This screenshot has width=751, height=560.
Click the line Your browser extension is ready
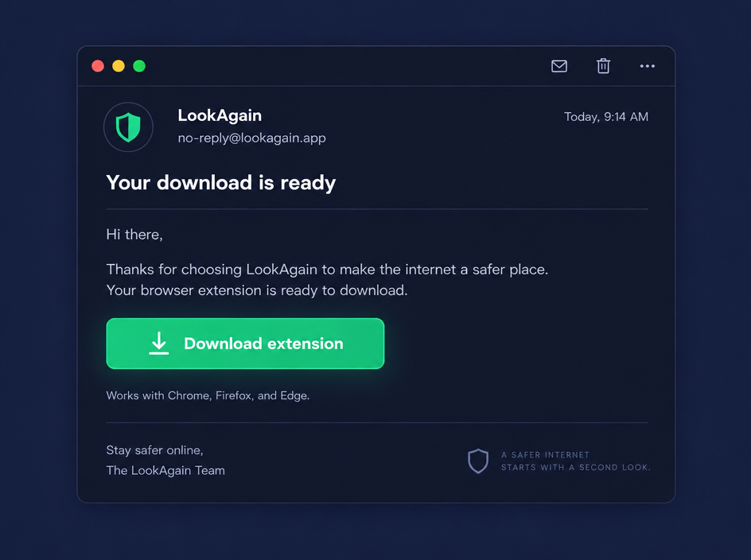coord(257,290)
